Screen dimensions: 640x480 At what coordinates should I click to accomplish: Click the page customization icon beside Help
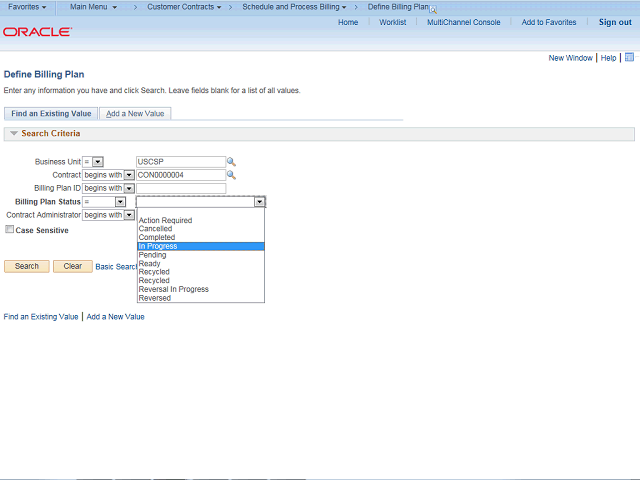pyautogui.click(x=629, y=57)
